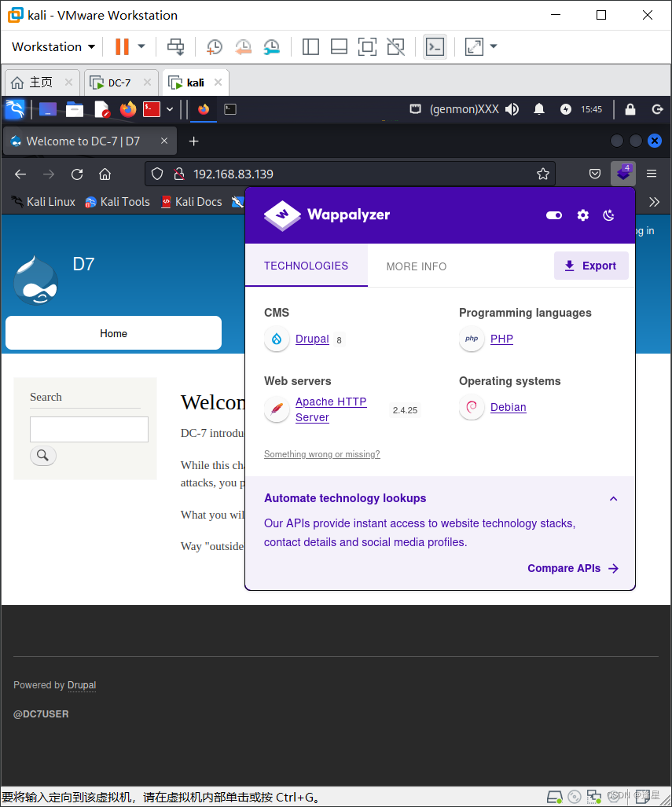The image size is (672, 807).
Task: Click Something wrong or missing link
Action: point(321,454)
